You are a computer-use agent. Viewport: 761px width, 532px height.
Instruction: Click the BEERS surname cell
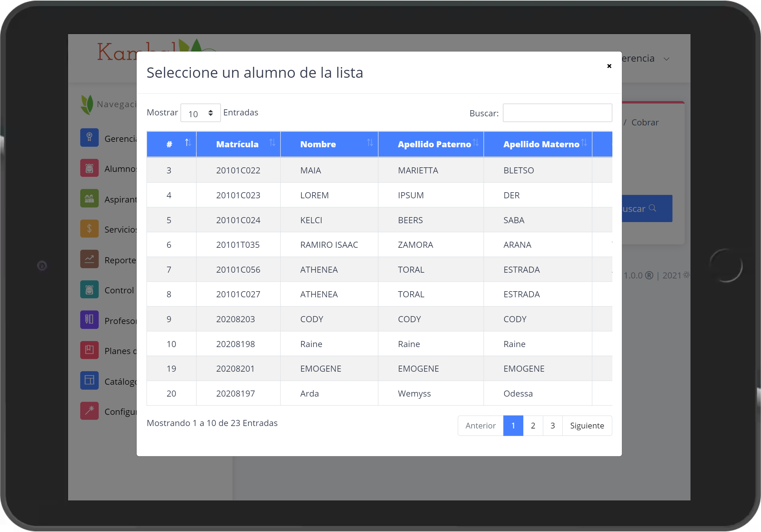click(x=431, y=220)
